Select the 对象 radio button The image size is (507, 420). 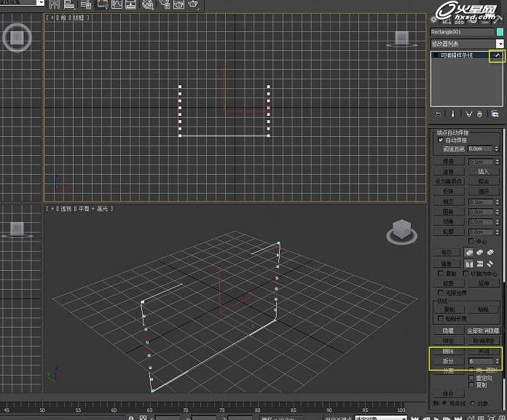pos(474,403)
